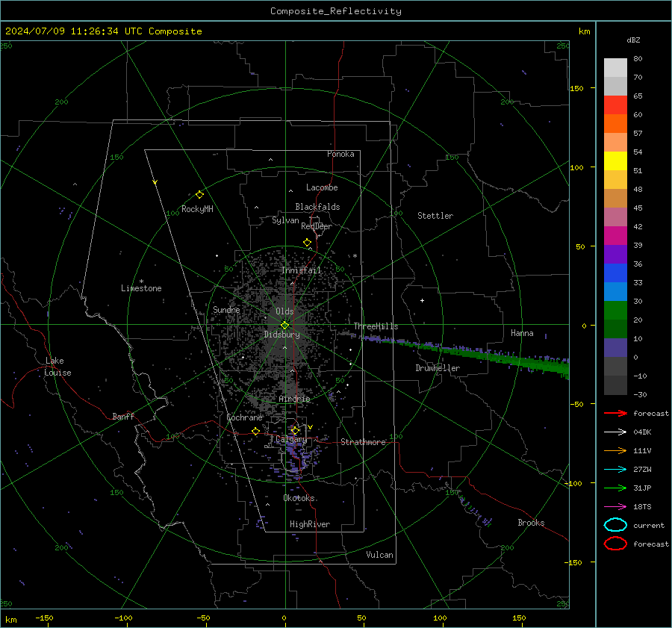
Task: Click the bright yellow swatch in dBZ scale
Action: click(x=615, y=161)
